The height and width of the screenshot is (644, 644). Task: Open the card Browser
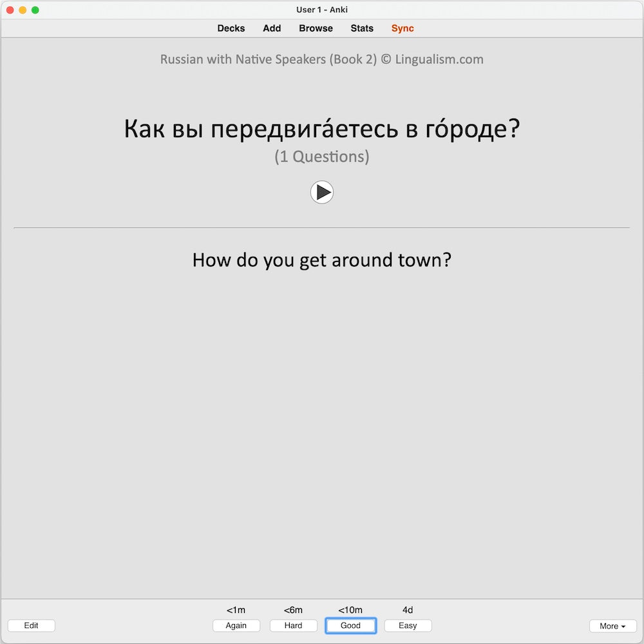tap(315, 28)
